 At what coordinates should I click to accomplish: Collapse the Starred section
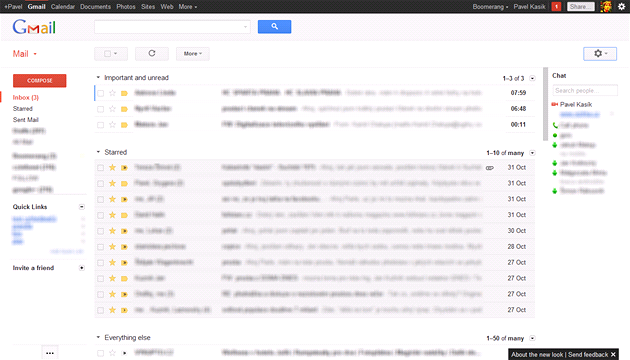pos(98,152)
